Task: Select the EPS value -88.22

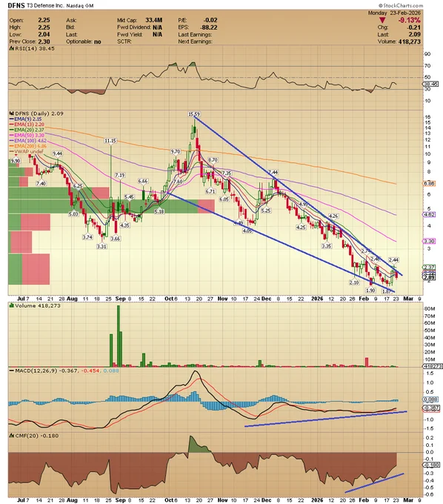Action: pyautogui.click(x=208, y=27)
